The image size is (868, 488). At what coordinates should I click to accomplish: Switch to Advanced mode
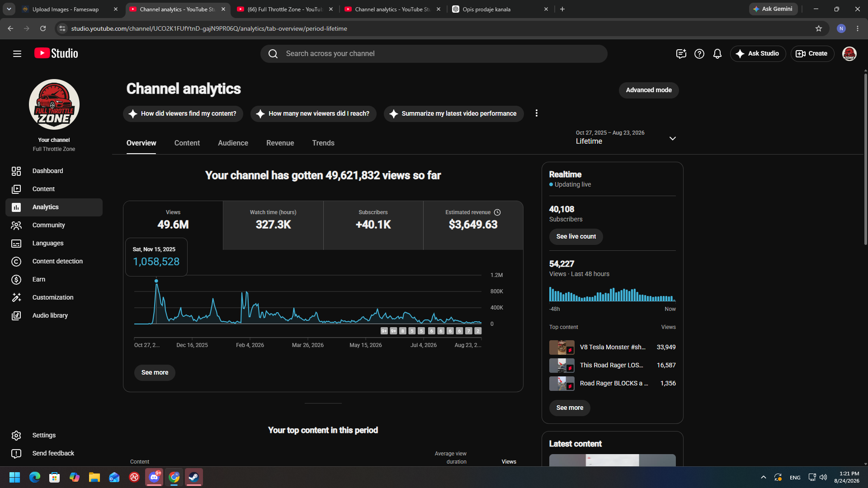pyautogui.click(x=649, y=90)
